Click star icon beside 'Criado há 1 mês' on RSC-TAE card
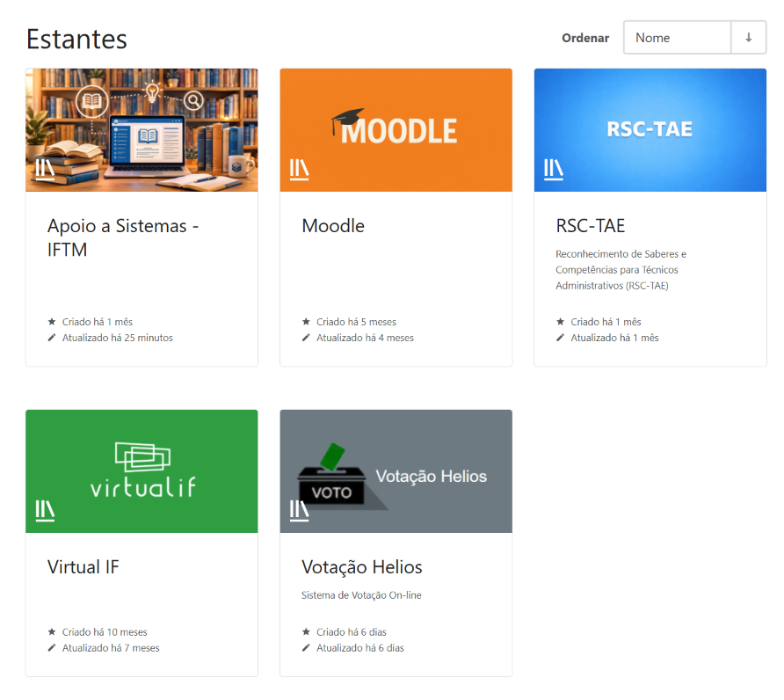 pyautogui.click(x=560, y=322)
